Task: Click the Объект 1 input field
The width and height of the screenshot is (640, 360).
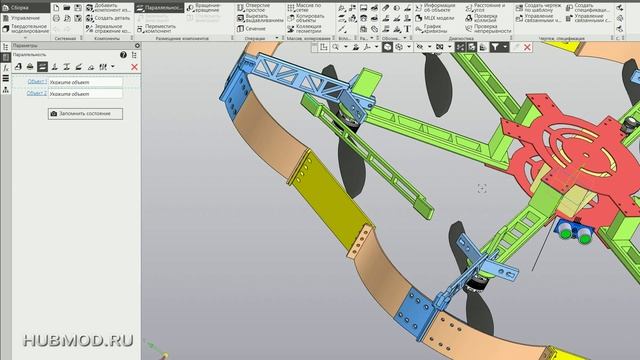Action: point(86,82)
